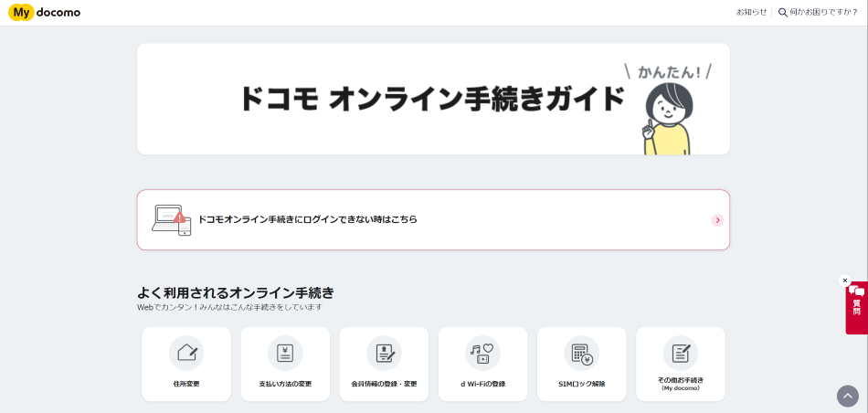The width and height of the screenshot is (868, 413).
Task: Click the scroll-to-top arrow button
Action: (x=848, y=396)
